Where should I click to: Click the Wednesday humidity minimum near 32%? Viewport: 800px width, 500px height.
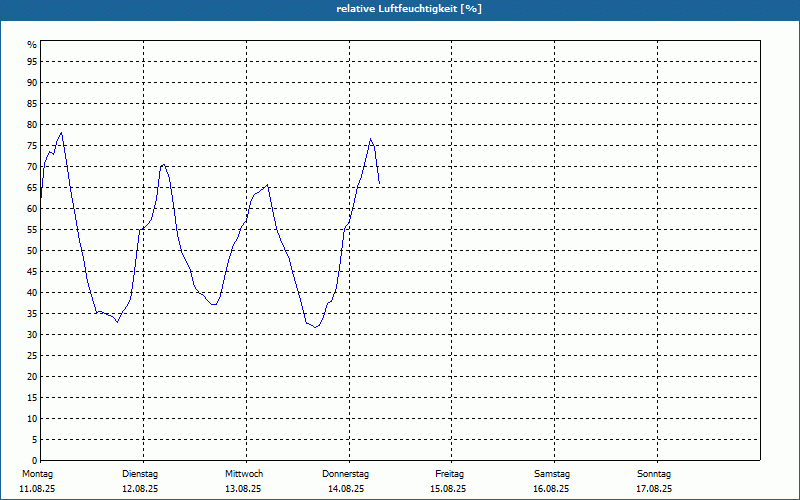[x=316, y=327]
